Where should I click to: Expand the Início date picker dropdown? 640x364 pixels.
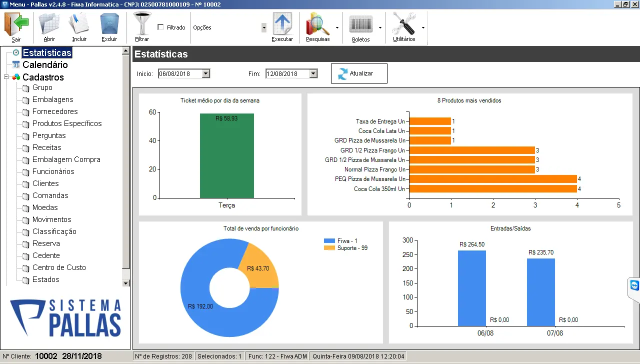click(205, 74)
